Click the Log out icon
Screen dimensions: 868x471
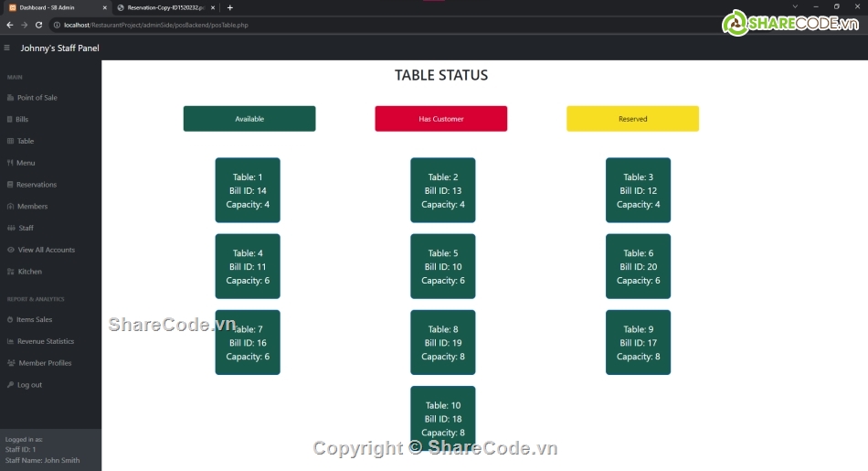(10, 385)
